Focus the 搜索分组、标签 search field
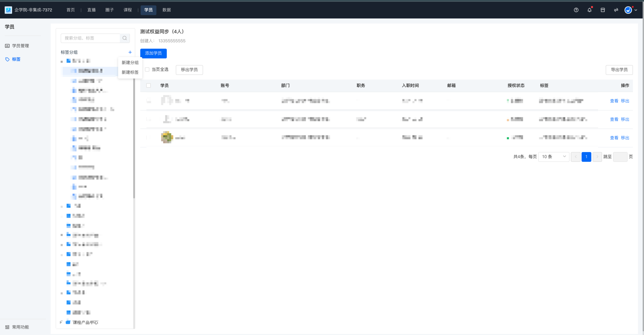Screen dimensions: 644x335 tap(90, 38)
